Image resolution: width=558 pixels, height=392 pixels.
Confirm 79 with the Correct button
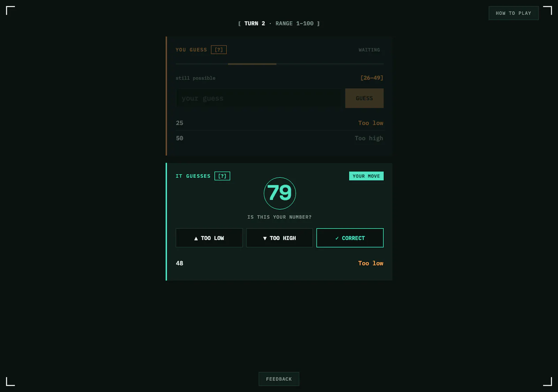tap(350, 238)
